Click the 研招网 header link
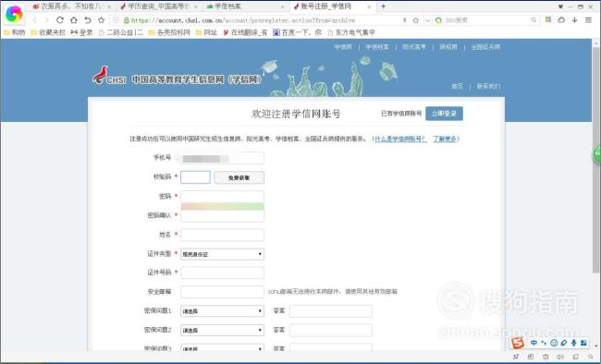Viewport: 601px width, 364px height. click(448, 47)
